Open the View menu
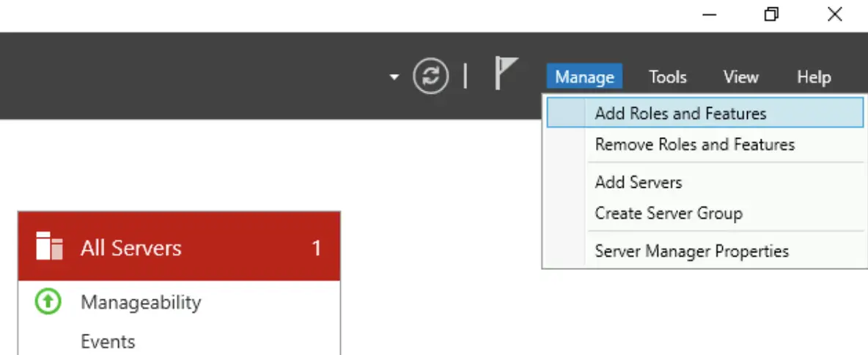Screen dimensions: 868x355 point(740,77)
